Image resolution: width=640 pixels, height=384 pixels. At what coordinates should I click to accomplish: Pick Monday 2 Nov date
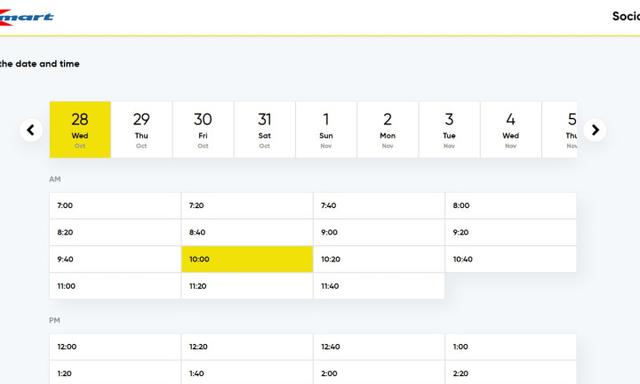click(x=388, y=130)
